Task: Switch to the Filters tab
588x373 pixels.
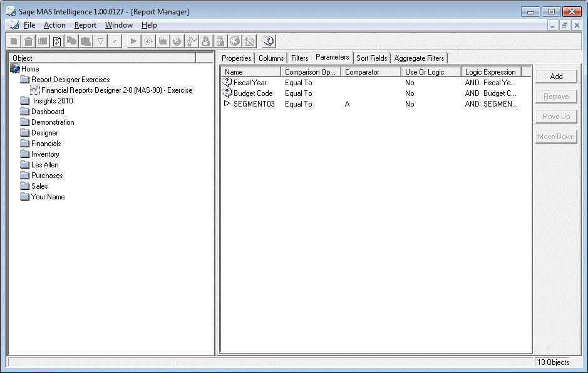Action: (x=300, y=58)
